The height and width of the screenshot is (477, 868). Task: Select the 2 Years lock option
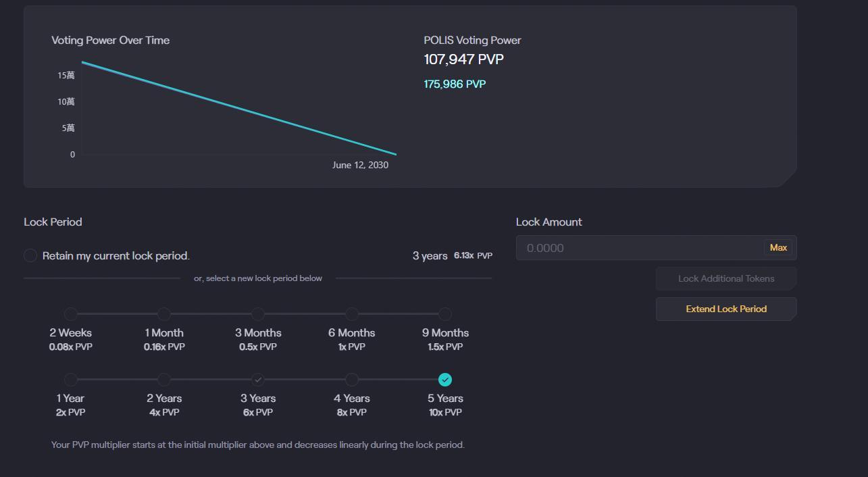pyautogui.click(x=164, y=380)
